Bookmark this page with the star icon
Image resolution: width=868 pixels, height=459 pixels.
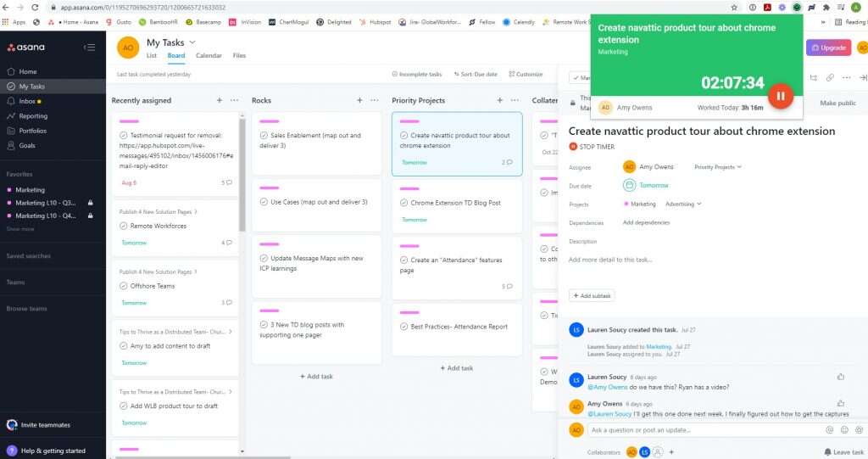pyautogui.click(x=734, y=7)
